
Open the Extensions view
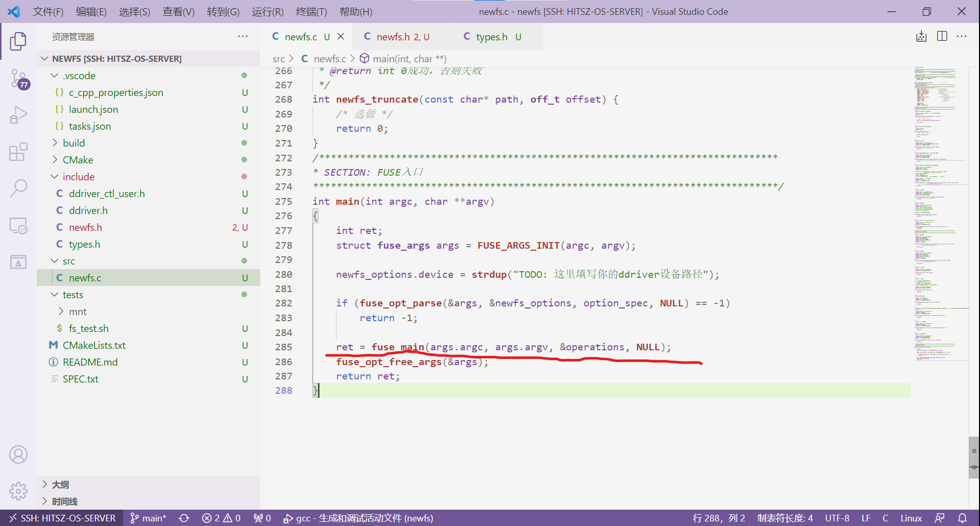tap(18, 152)
